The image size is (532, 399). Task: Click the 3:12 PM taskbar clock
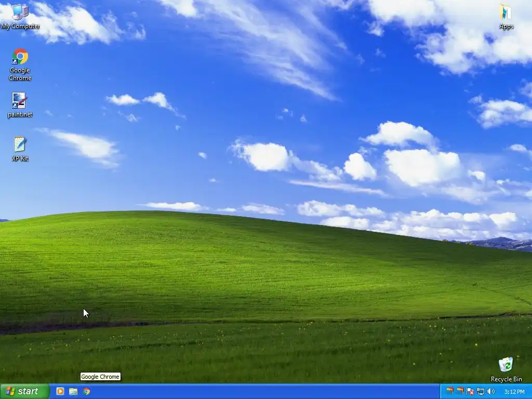click(x=514, y=392)
